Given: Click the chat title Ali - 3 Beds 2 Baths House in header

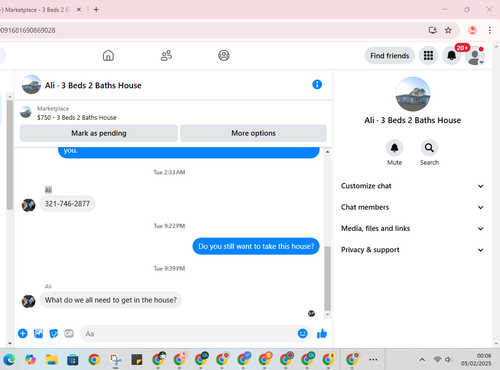Looking at the screenshot, I should [x=93, y=86].
